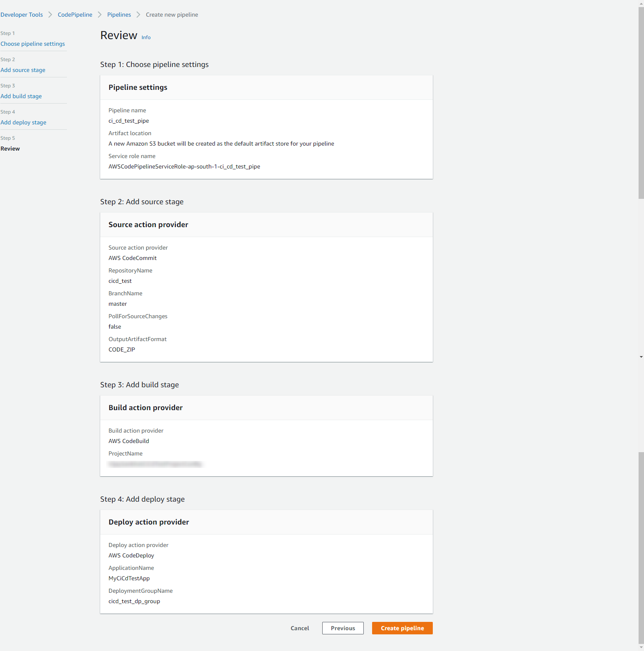This screenshot has height=651, width=644.
Task: Jump to Choose pipeline settings step
Action: [33, 44]
